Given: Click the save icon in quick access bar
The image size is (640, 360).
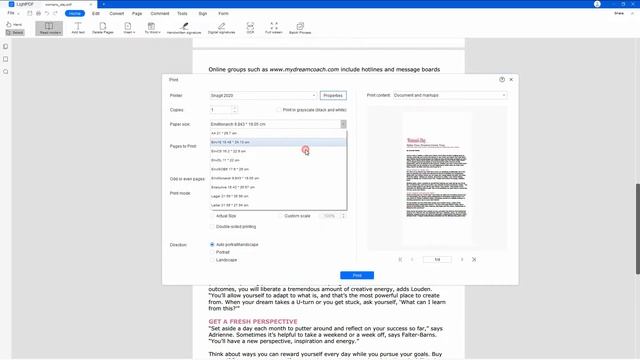Looking at the screenshot, I should coord(30,13).
